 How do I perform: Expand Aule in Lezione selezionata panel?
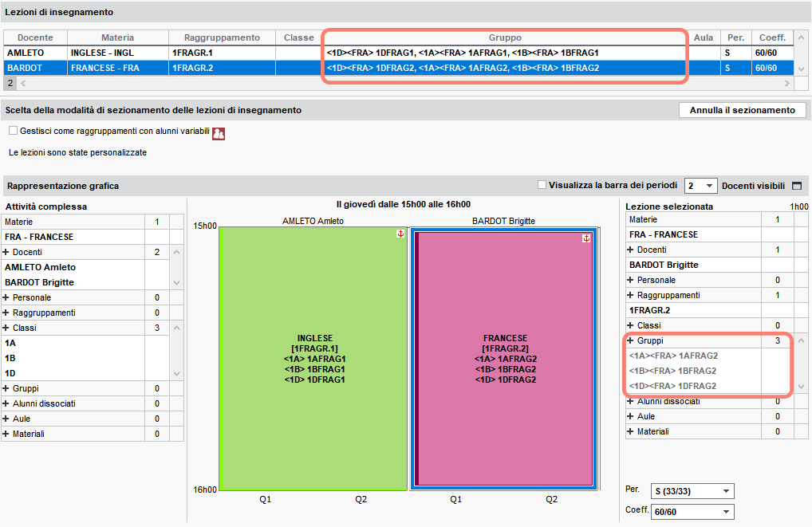[x=630, y=416]
